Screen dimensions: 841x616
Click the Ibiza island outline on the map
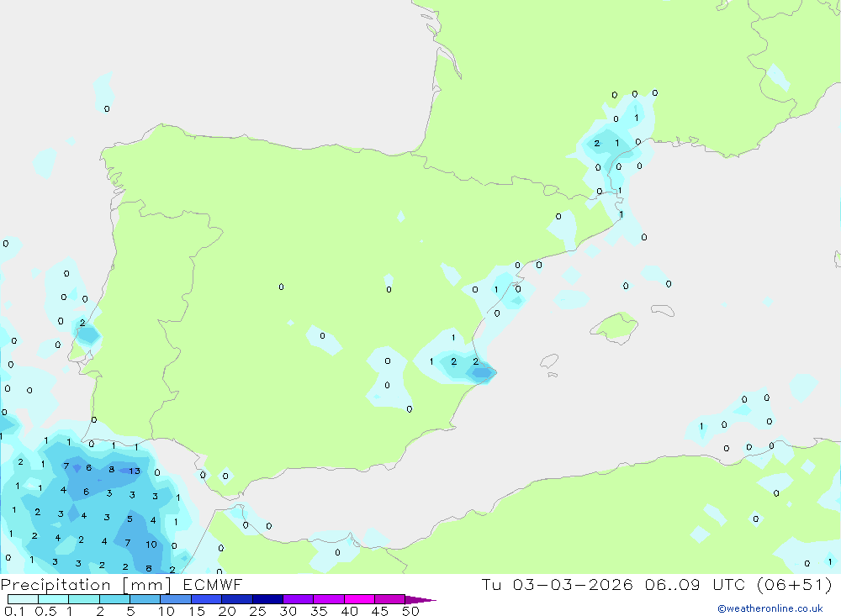549,361
